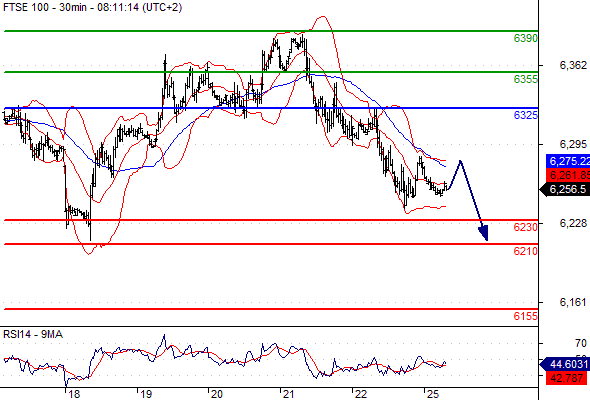Image resolution: width=590 pixels, height=400 pixels.
Task: Click date 22 on the time axis
Action: pyautogui.click(x=360, y=394)
